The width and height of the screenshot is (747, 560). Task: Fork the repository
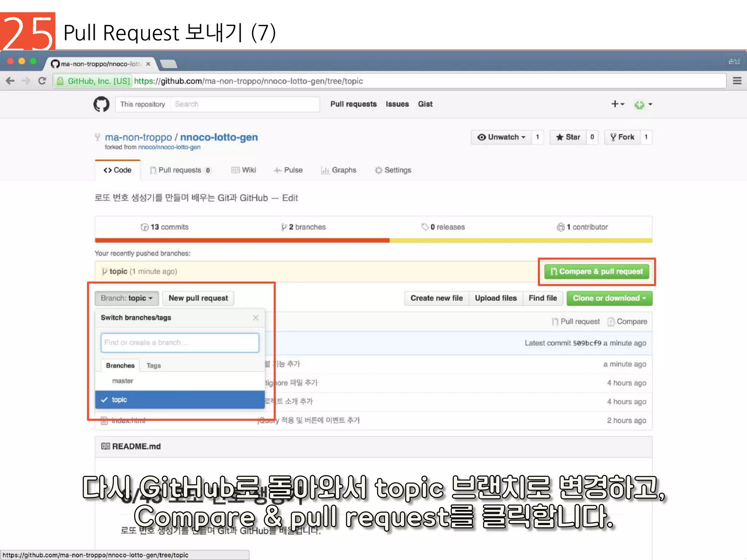(x=622, y=137)
